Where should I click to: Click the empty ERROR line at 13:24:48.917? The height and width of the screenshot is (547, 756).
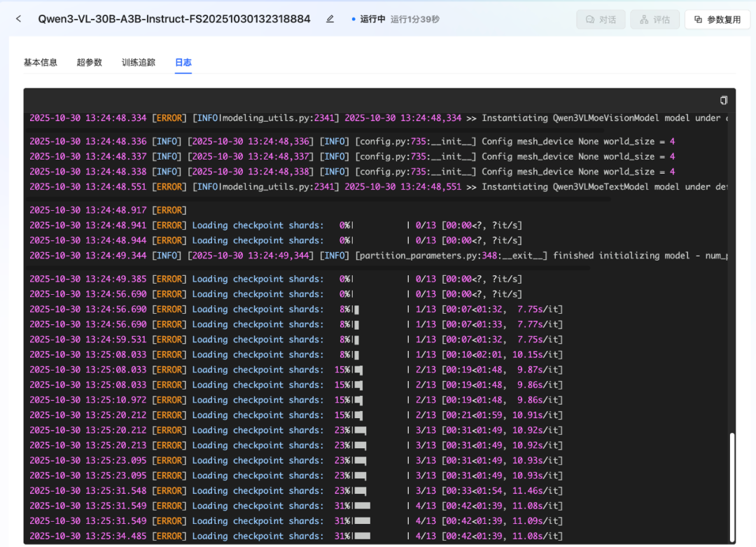(108, 210)
